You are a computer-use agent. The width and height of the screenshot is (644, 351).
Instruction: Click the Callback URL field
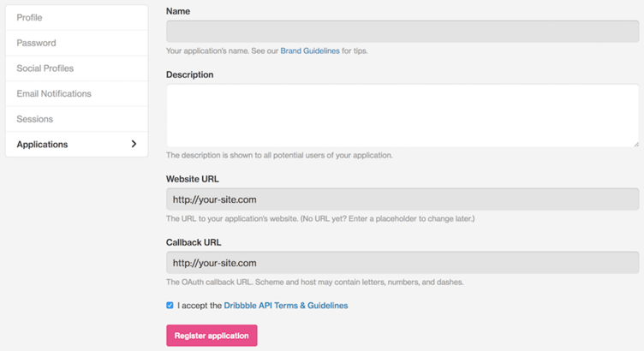tap(402, 263)
